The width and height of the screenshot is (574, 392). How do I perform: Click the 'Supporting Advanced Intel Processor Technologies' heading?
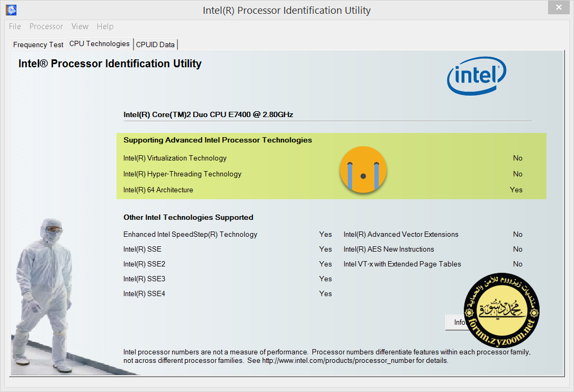tap(218, 140)
